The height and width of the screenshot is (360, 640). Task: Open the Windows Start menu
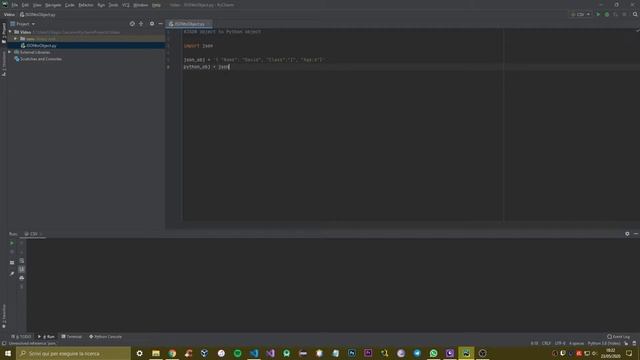coord(8,353)
